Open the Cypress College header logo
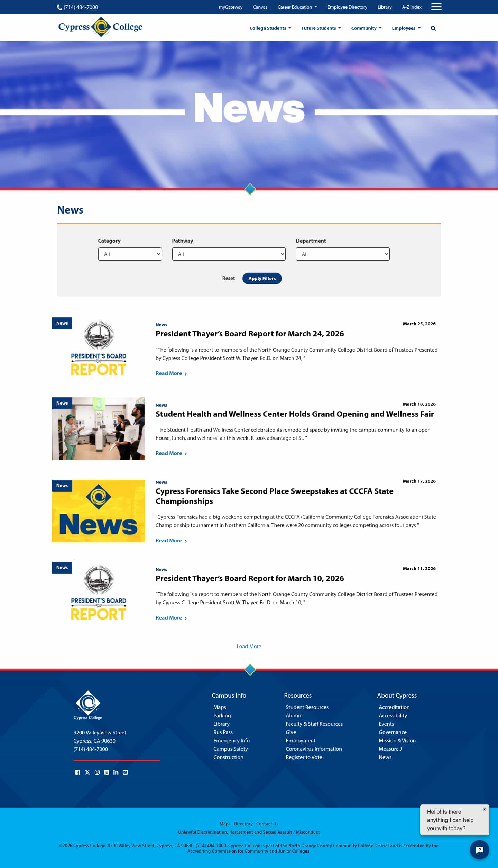The image size is (498, 868). 100,27
